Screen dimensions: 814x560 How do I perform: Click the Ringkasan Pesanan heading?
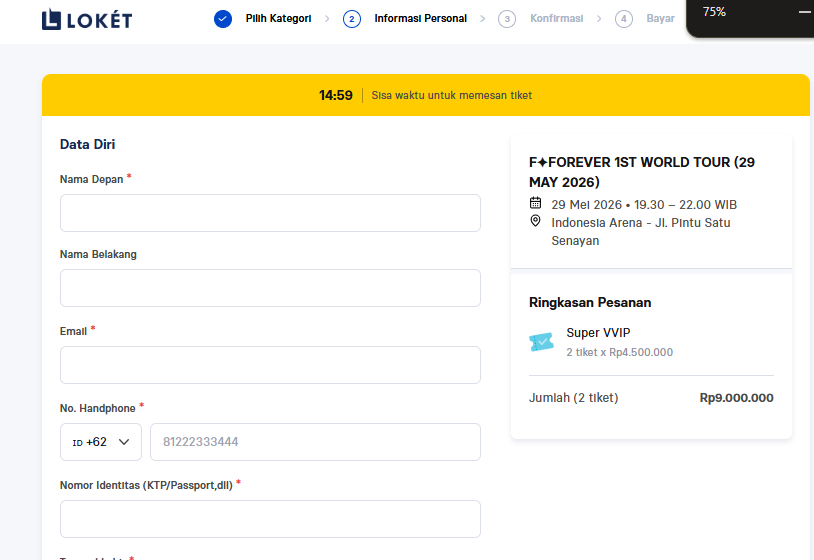590,303
